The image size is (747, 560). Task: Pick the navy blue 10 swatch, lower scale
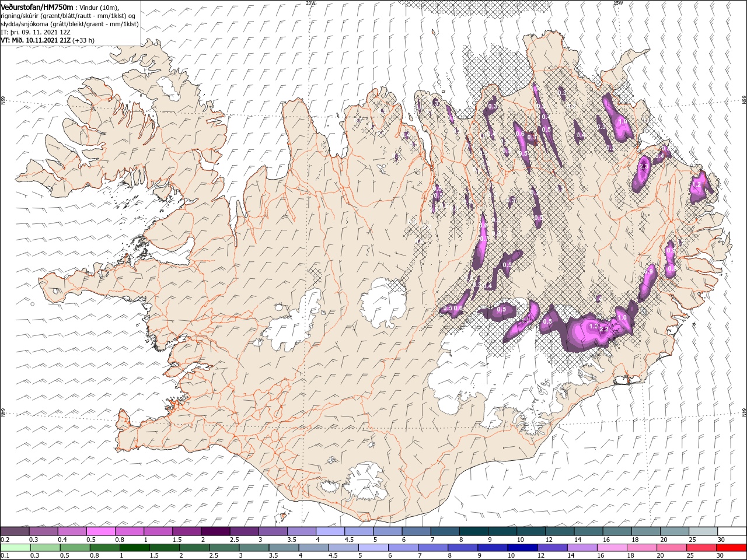pos(522,548)
